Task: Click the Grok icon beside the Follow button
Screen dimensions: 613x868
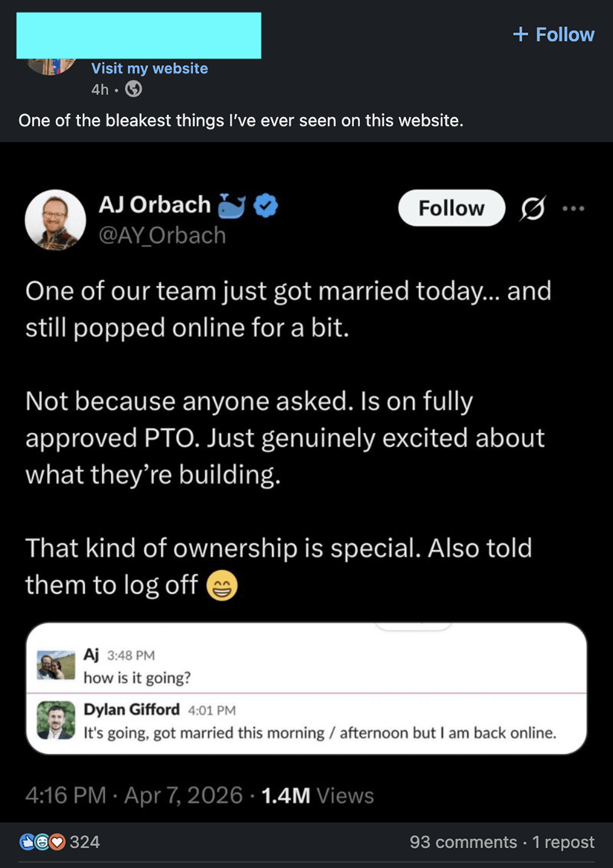Action: point(534,208)
